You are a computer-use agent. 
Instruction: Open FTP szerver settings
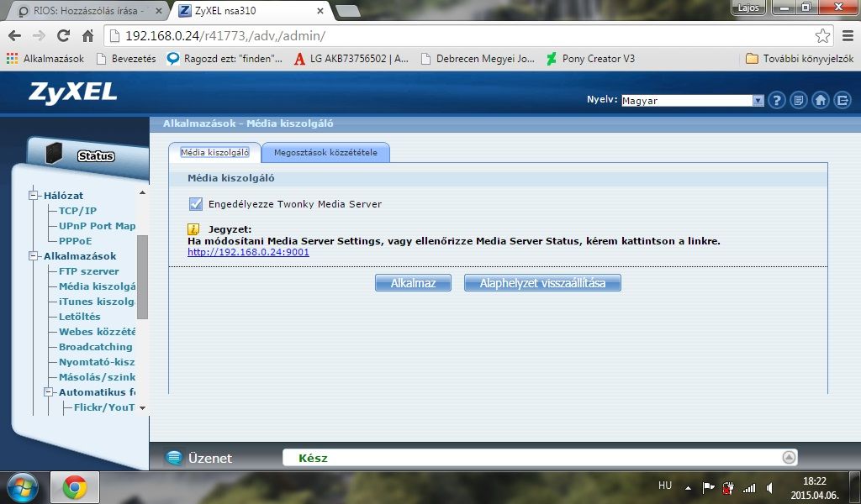tap(89, 271)
